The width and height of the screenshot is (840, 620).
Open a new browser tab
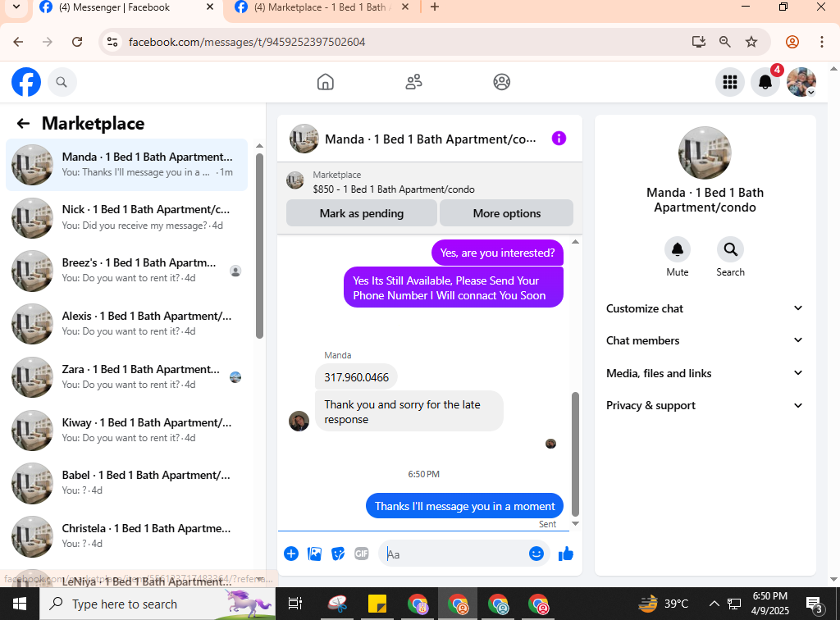point(435,7)
